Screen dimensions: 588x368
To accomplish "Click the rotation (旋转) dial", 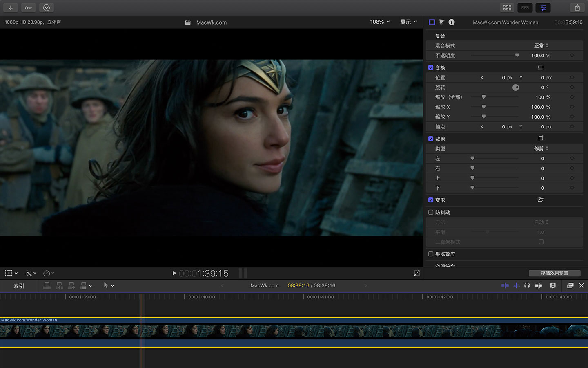I will [x=516, y=88].
